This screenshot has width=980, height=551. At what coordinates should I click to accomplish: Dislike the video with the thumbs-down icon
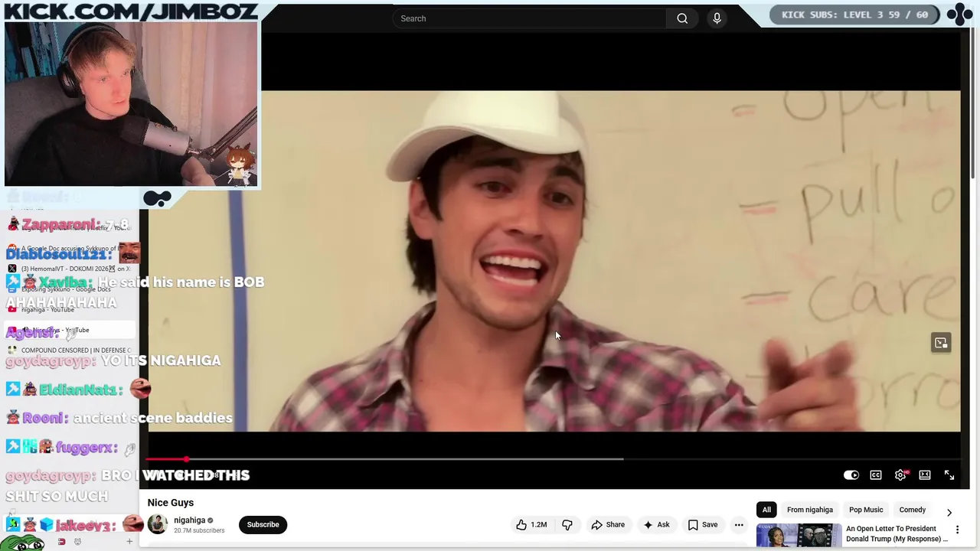(567, 524)
